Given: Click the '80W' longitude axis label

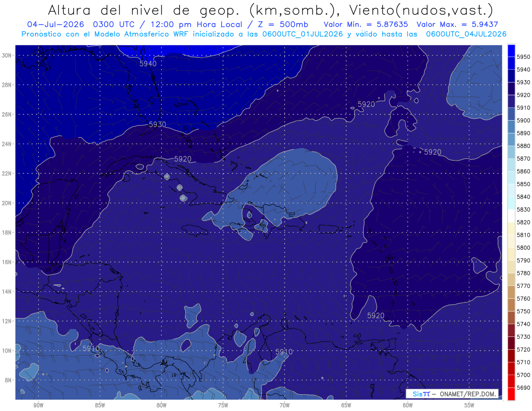Looking at the screenshot, I should click(161, 405).
